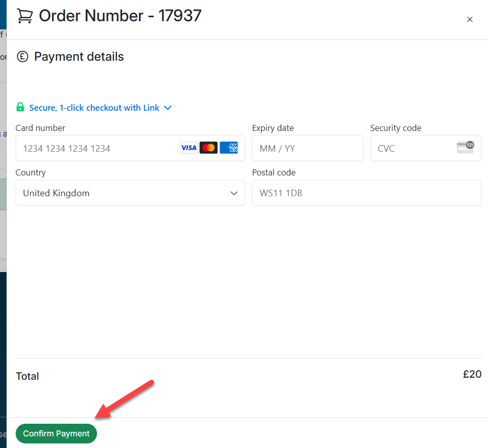Select the Visa card brand icon
This screenshot has height=448, width=488.
tap(188, 147)
